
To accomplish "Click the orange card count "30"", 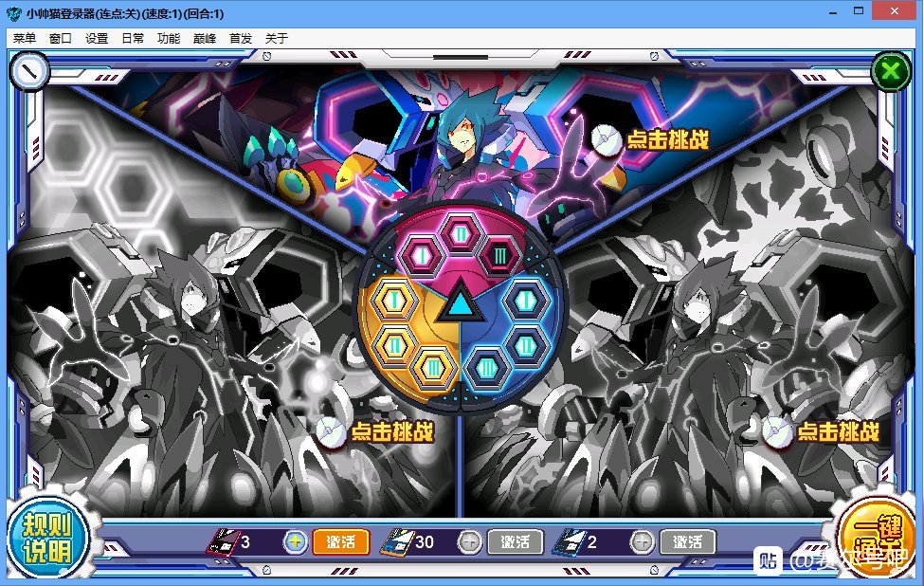I will pos(425,542).
